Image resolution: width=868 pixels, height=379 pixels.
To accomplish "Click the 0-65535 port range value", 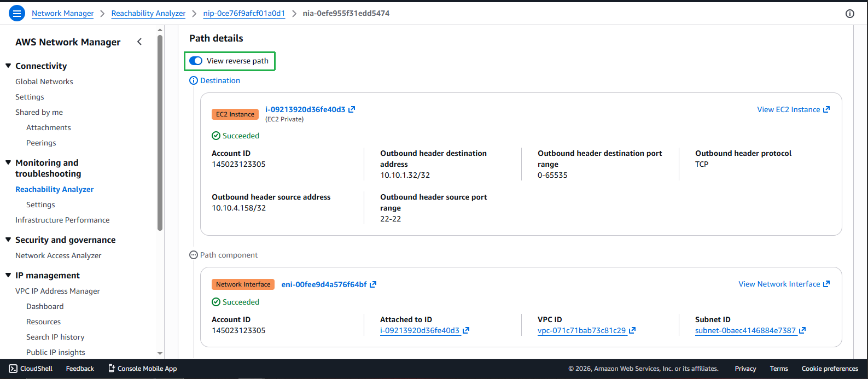I will (x=552, y=175).
